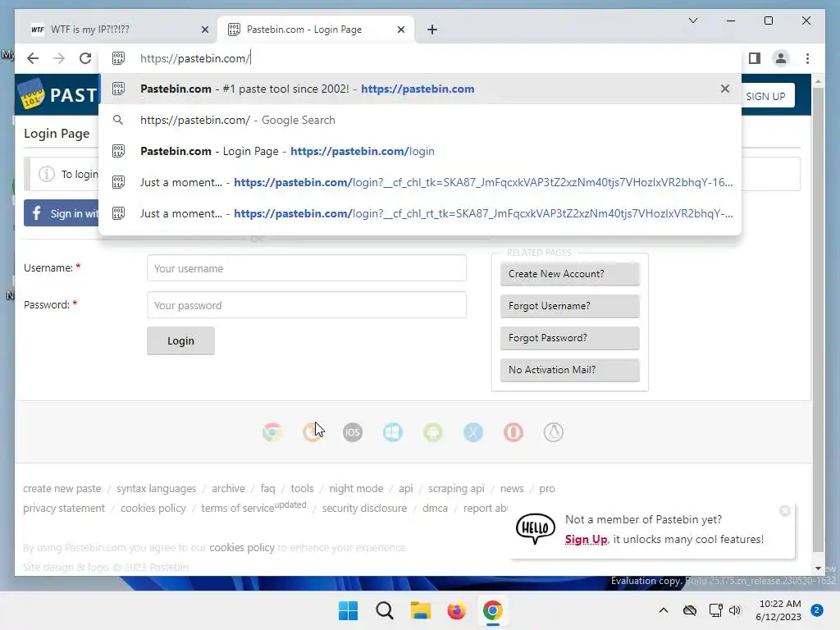The width and height of the screenshot is (840, 630).
Task: Open privacy statement footer link
Action: point(64,508)
